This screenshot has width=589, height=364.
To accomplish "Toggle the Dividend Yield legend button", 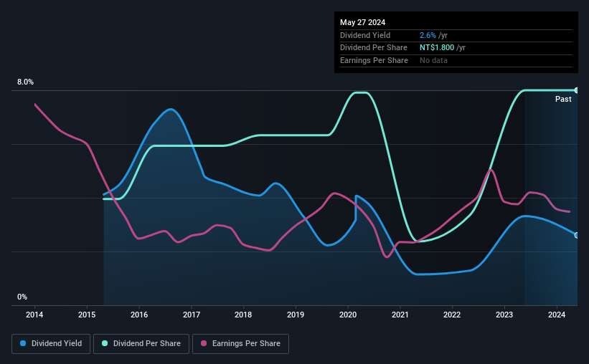I will (51, 344).
